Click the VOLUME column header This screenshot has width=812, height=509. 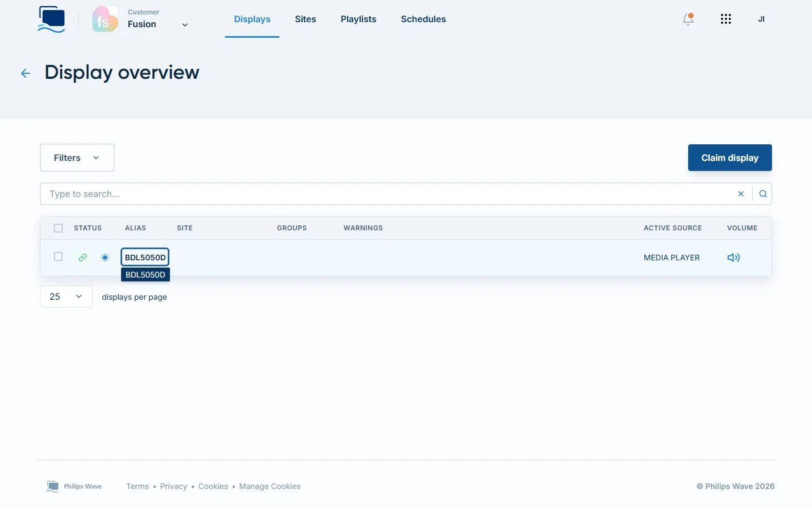[x=742, y=228]
